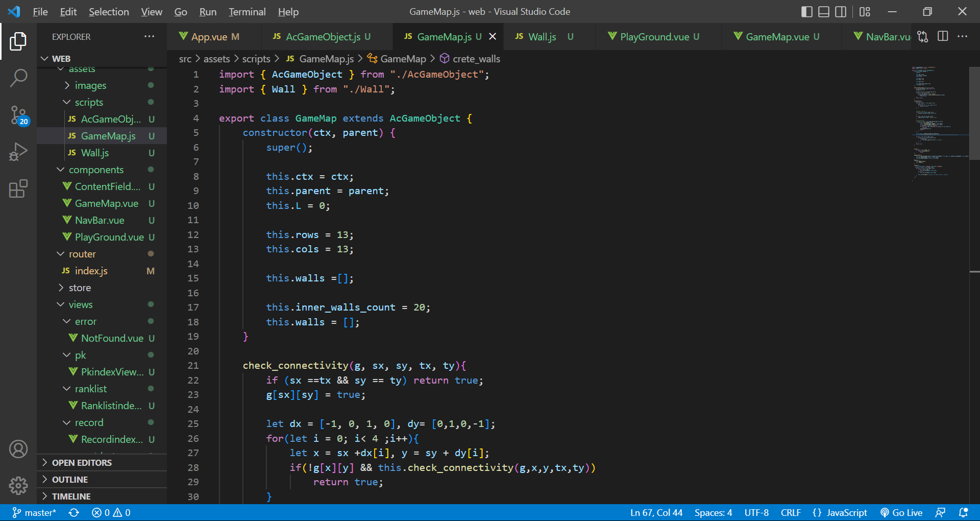
Task: Open the Manage gear icon
Action: 18,485
